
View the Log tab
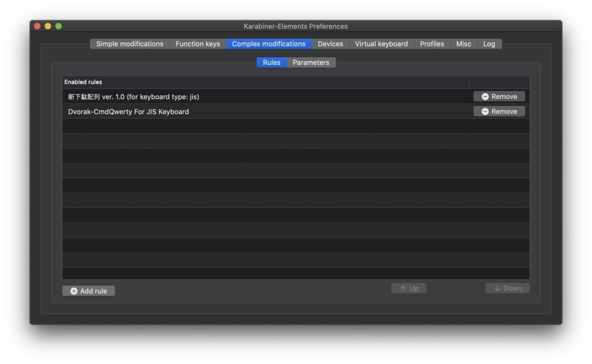tap(489, 44)
